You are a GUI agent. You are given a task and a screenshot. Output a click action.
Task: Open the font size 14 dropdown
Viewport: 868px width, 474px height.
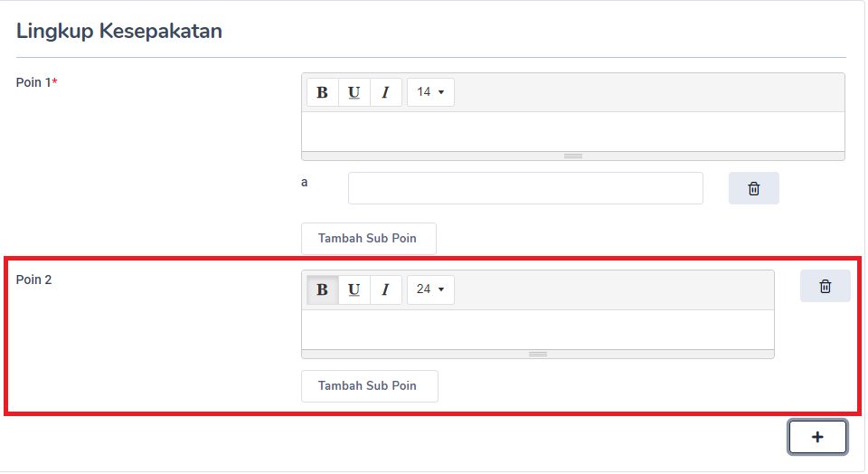430,92
